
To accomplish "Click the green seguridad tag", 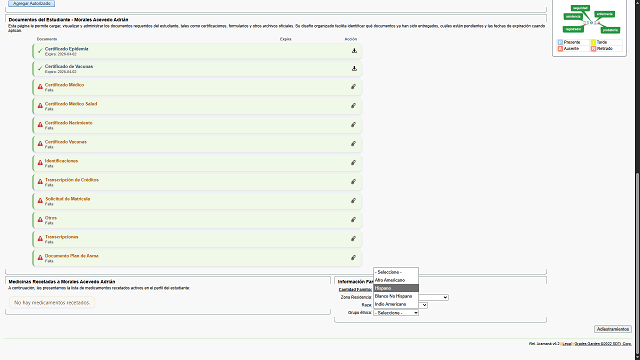I will pos(580,8).
